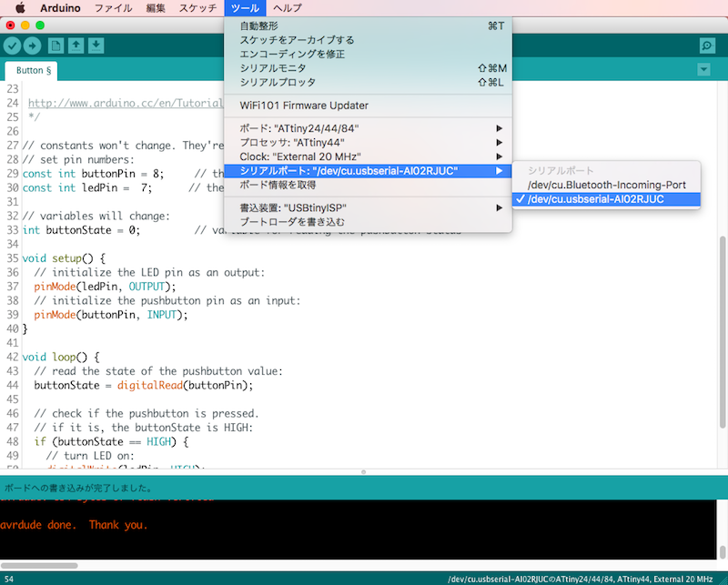Click the Verify checkmark toolbar button
Viewport: 728px width, 585px height.
point(13,45)
